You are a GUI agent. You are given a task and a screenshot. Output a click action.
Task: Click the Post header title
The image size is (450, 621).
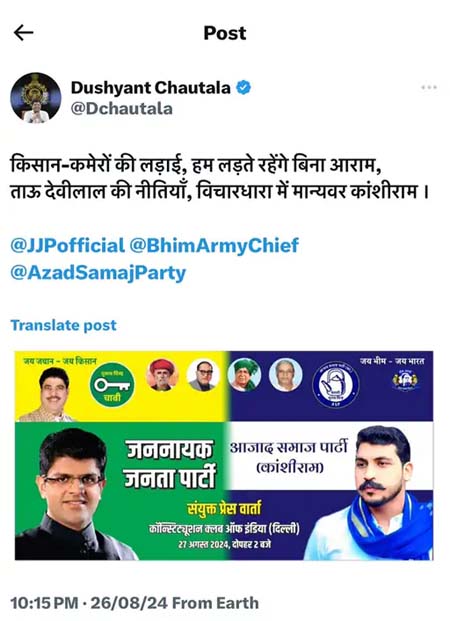point(225,33)
